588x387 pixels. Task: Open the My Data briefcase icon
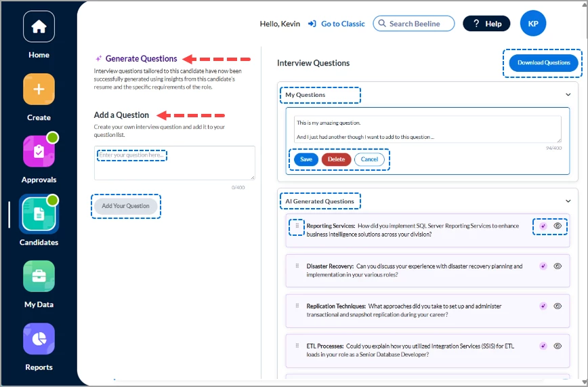click(x=39, y=277)
